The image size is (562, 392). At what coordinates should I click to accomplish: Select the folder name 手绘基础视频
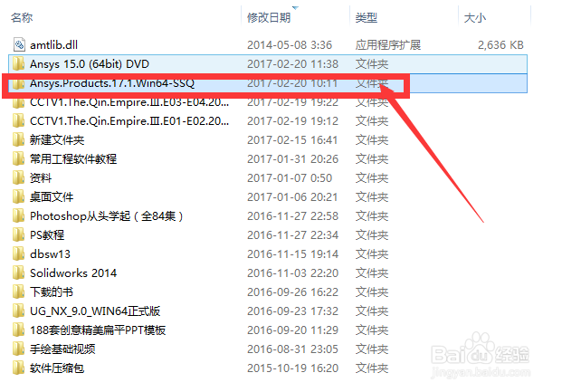point(62,349)
